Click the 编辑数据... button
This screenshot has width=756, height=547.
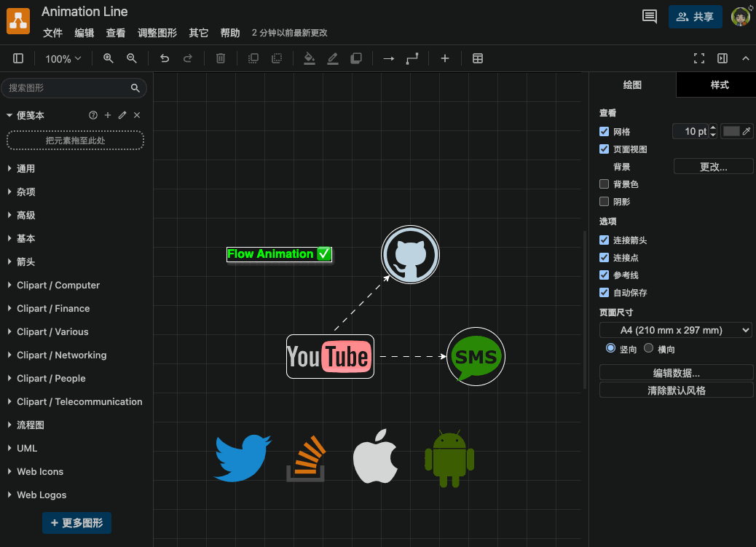click(676, 372)
